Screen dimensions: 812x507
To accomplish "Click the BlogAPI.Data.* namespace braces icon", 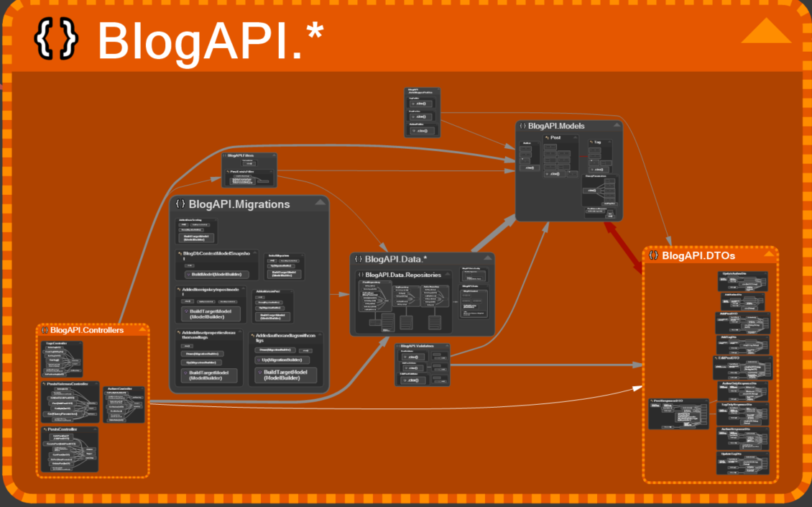I will point(357,259).
